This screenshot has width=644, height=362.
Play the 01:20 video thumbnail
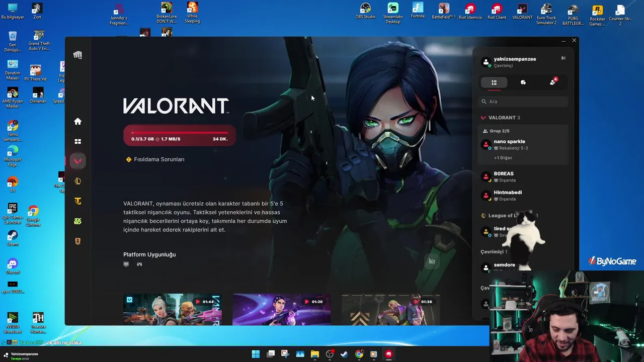point(282,310)
